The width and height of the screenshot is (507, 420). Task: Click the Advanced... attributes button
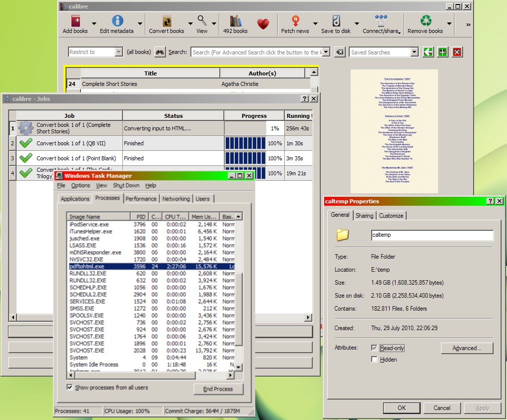click(x=467, y=348)
